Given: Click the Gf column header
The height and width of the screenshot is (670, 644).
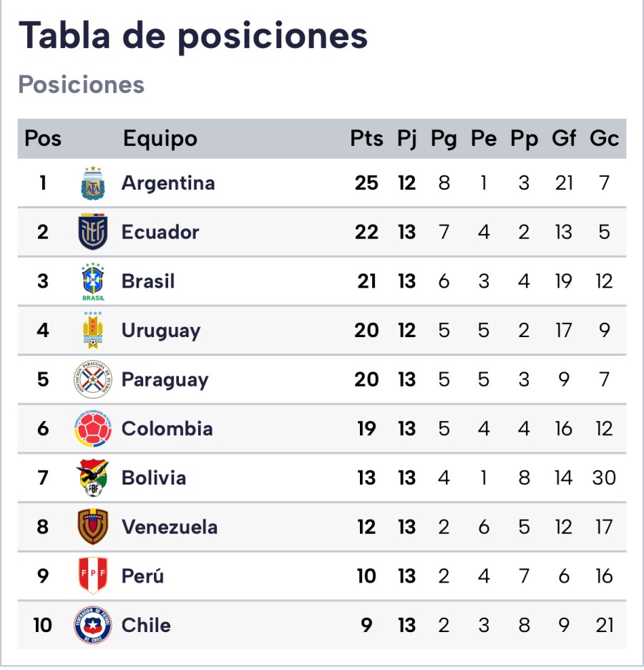Looking at the screenshot, I should tap(564, 138).
